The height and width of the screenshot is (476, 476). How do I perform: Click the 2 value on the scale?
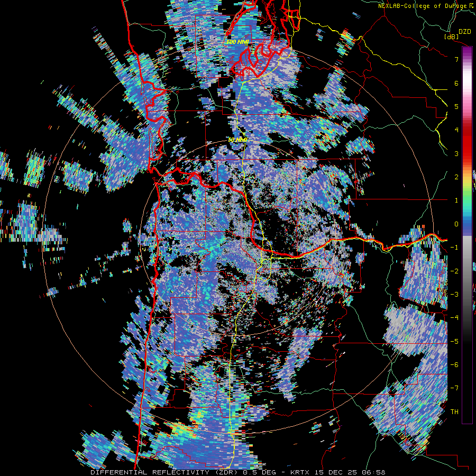click(x=456, y=177)
